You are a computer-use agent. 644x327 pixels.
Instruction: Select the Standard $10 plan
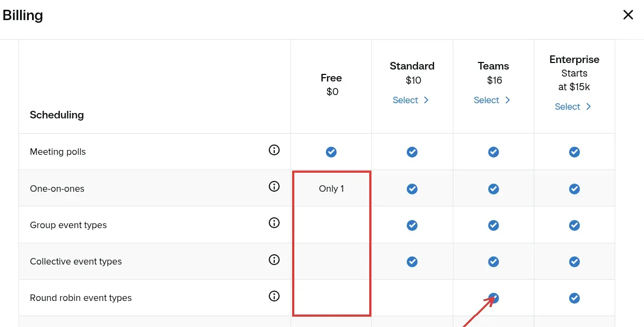pos(411,100)
